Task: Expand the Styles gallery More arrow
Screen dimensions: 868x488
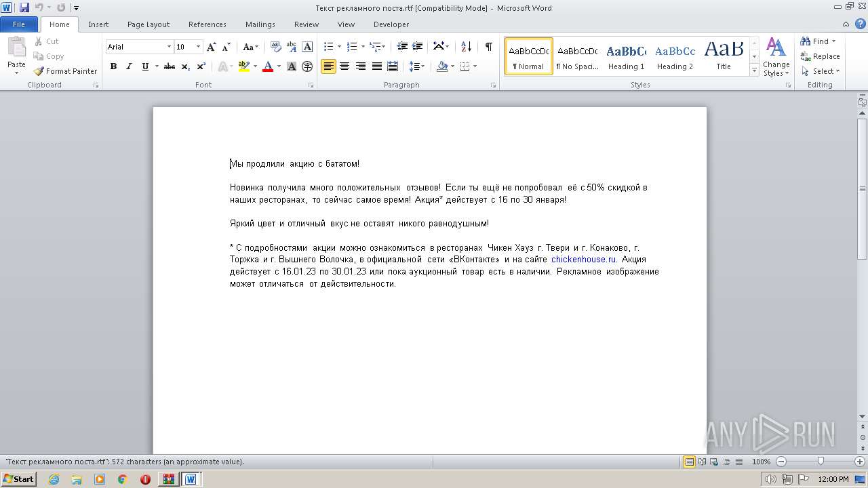Action: (754, 70)
